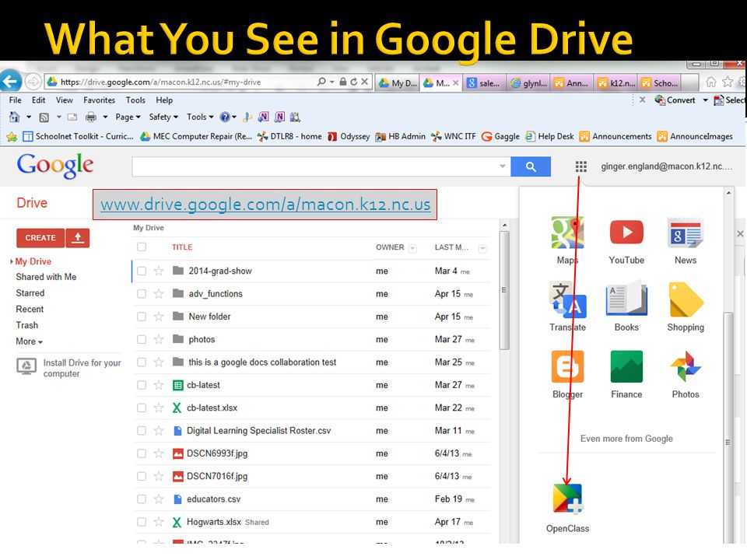Star the cb-latest.xlsx file

tap(159, 408)
